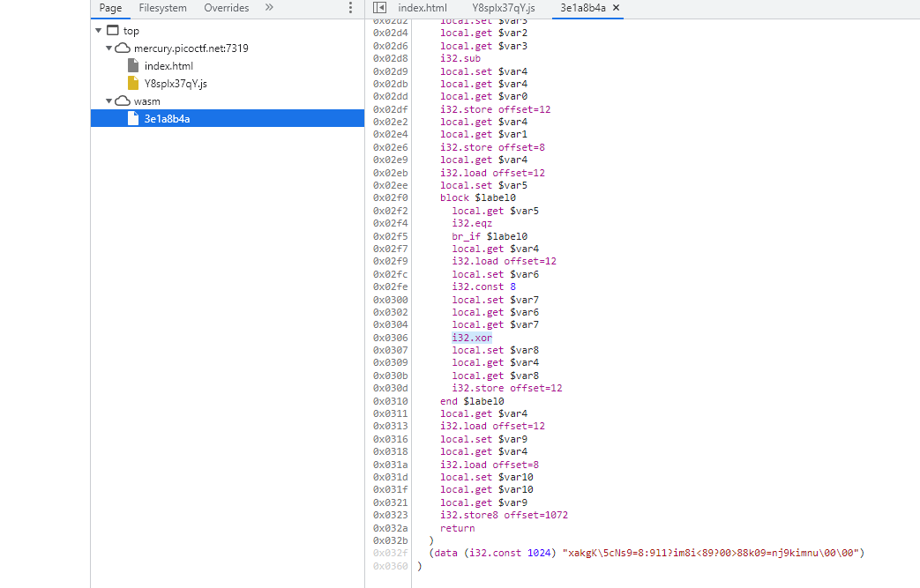The width and height of the screenshot is (920, 588).
Task: Click the cloud icon next to mercury.picoctf.net:7319
Action: (x=123, y=48)
